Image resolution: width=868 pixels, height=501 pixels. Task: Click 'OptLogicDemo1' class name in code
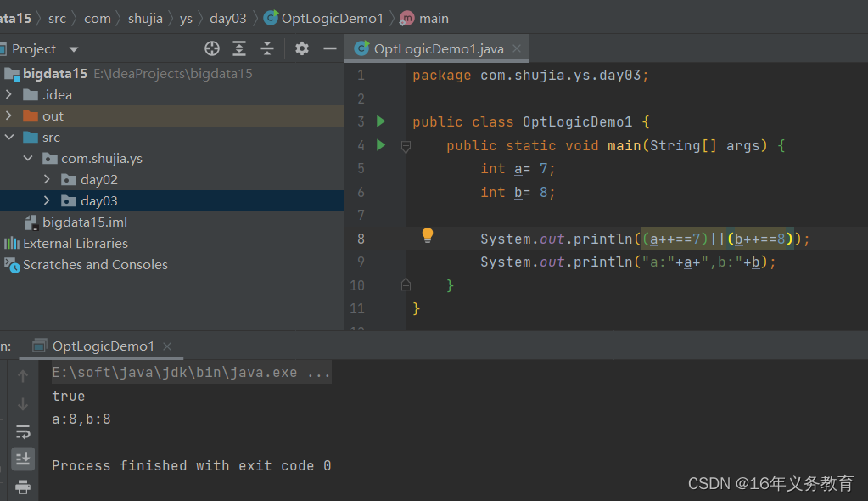pyautogui.click(x=577, y=122)
